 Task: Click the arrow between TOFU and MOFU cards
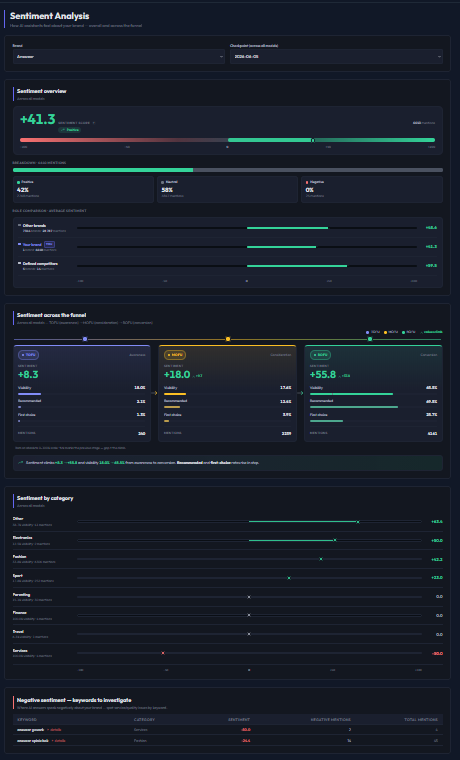point(155,393)
